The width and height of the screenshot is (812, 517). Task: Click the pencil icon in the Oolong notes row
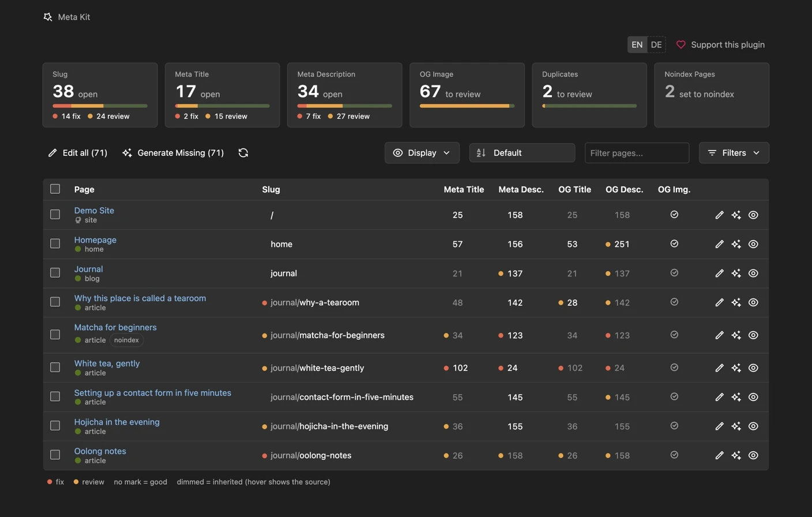click(719, 455)
